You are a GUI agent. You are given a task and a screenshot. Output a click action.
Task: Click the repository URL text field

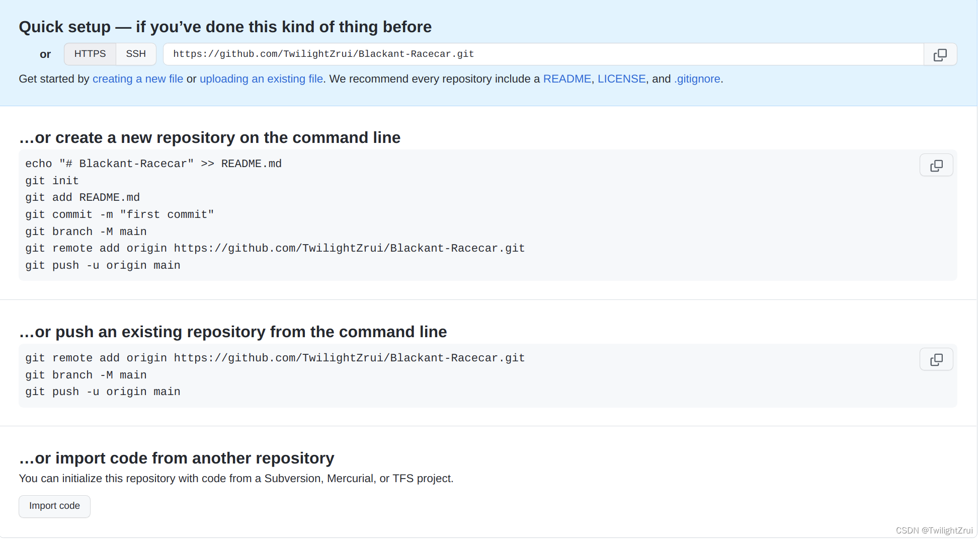[544, 54]
